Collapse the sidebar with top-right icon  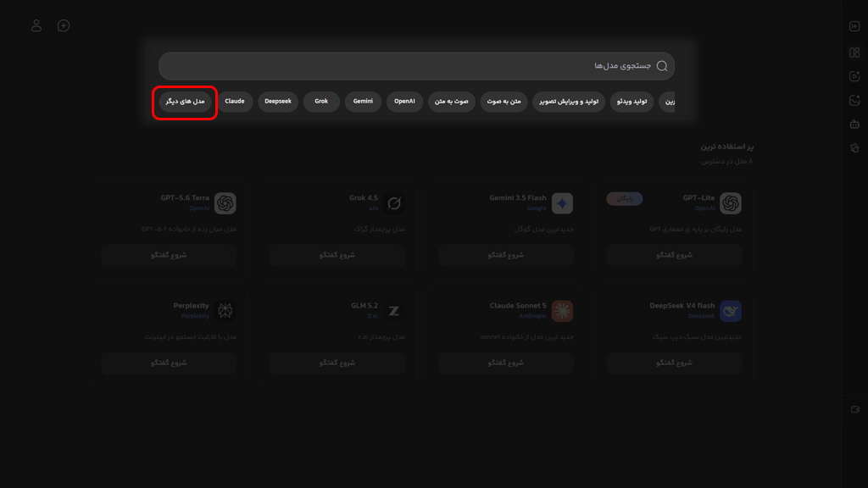[854, 26]
